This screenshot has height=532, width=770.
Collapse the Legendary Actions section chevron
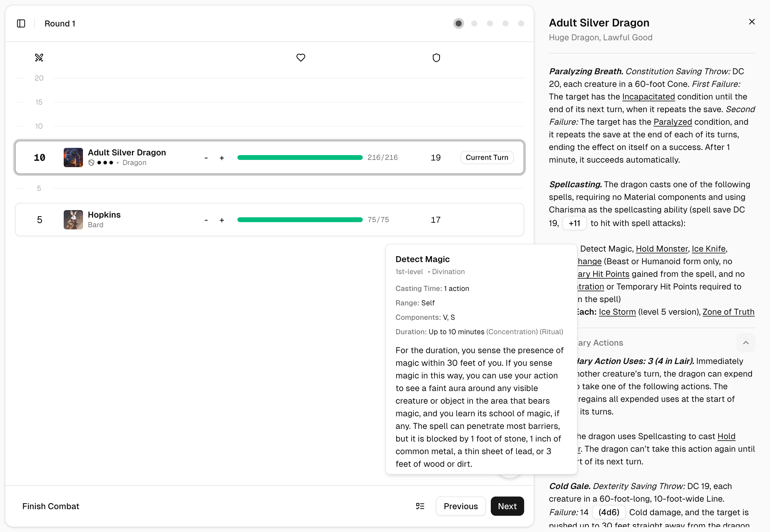[746, 343]
